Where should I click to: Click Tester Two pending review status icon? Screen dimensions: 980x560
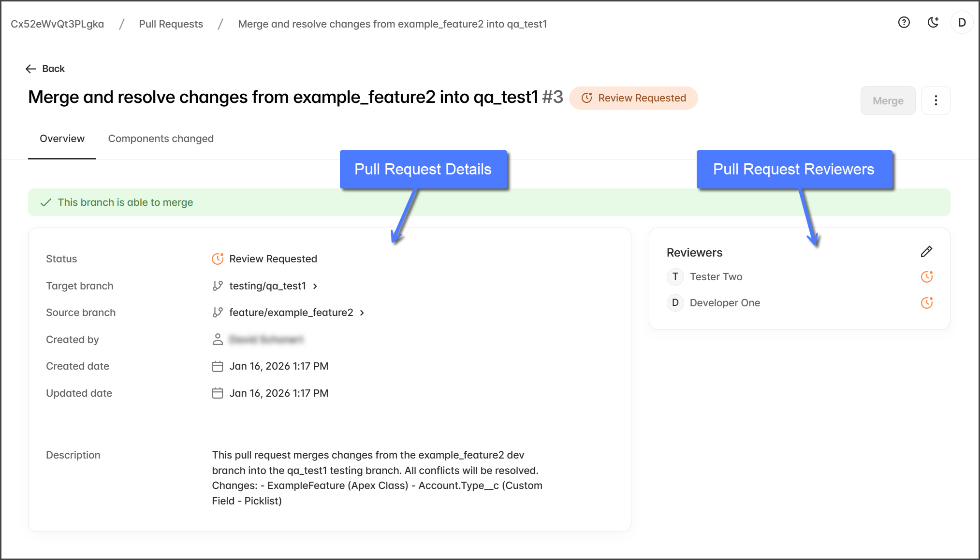pyautogui.click(x=926, y=277)
